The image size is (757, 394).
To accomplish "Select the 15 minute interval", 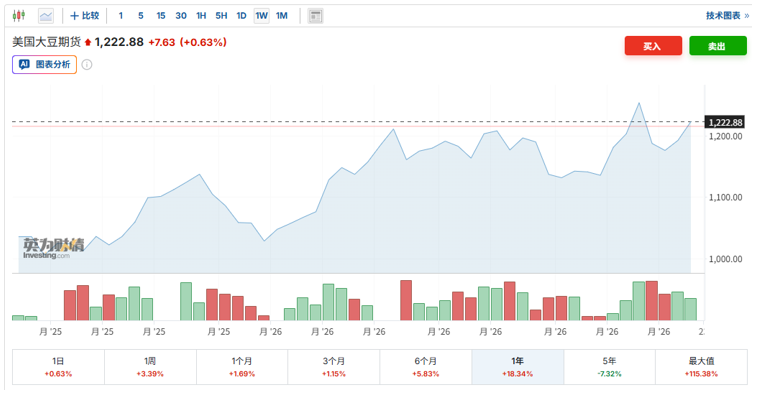I will click(x=161, y=16).
